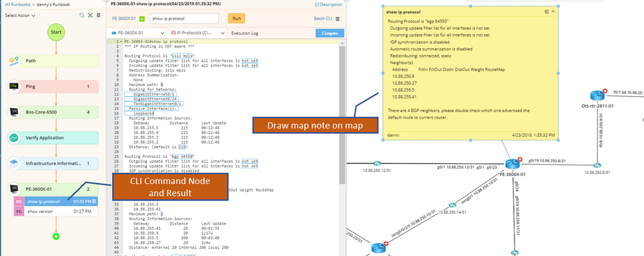Expand the Select Action dropdown
The image size is (644, 256).
click(x=20, y=15)
